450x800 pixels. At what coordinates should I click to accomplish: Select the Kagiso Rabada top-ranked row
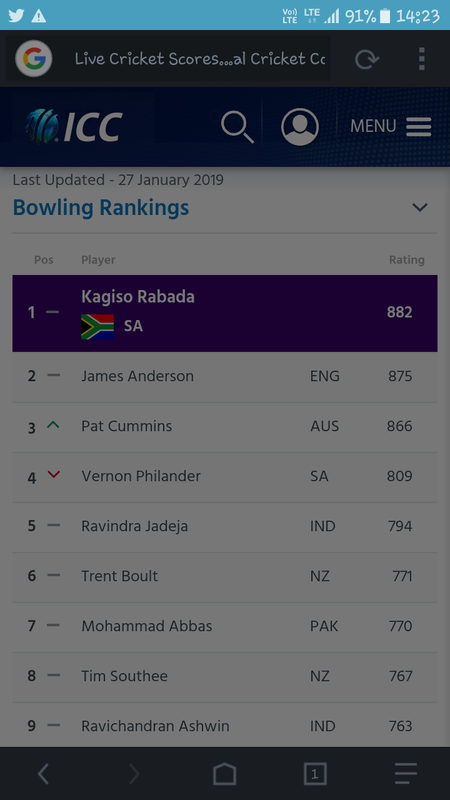pyautogui.click(x=225, y=313)
